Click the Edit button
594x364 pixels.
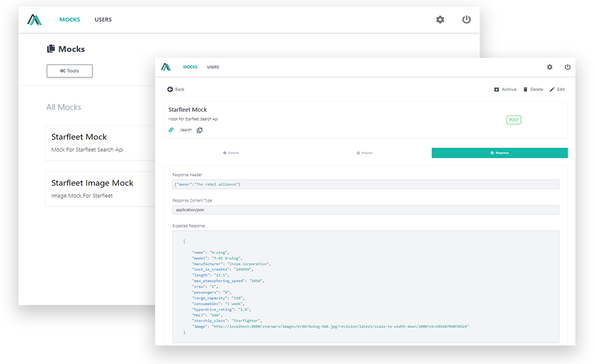[557, 89]
